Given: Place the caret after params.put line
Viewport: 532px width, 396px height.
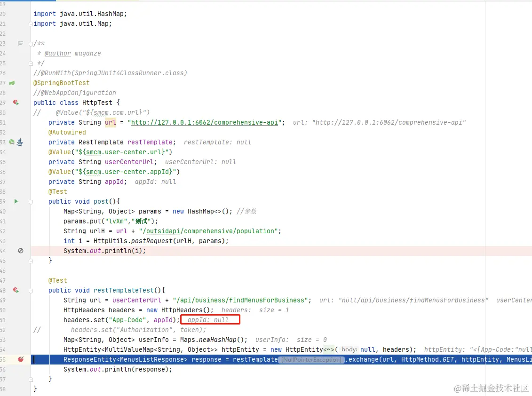Looking at the screenshot, I should point(159,221).
